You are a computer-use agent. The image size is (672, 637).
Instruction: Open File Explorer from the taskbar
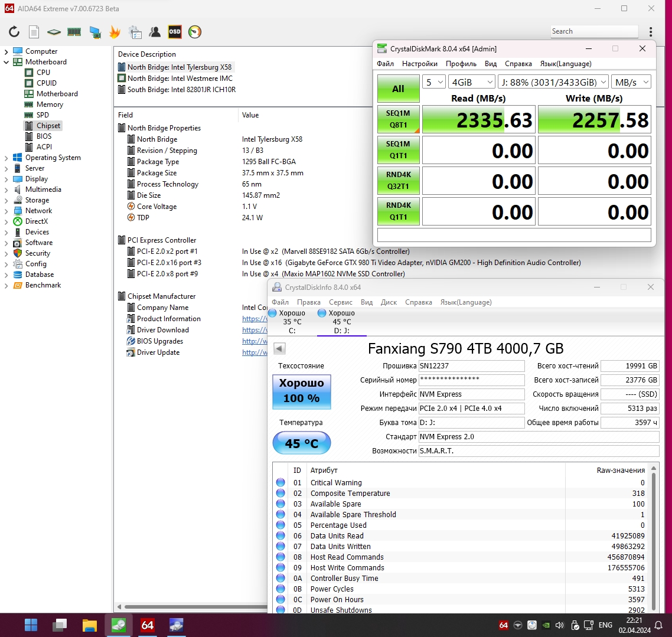pyautogui.click(x=89, y=625)
